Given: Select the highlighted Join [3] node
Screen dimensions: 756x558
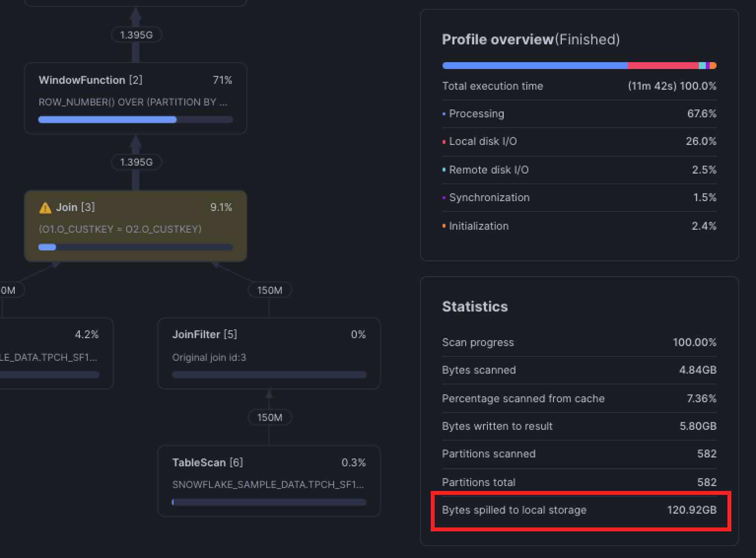Looking at the screenshot, I should click(x=135, y=226).
